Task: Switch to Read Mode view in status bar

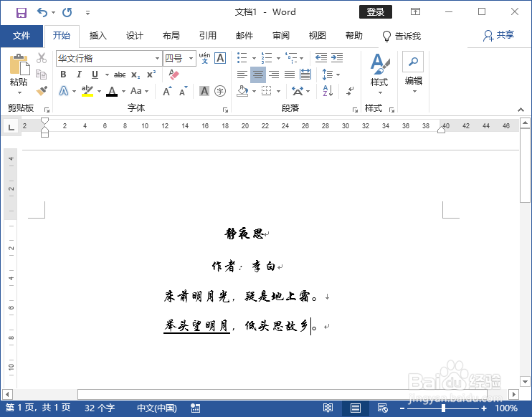Action: pos(328,408)
